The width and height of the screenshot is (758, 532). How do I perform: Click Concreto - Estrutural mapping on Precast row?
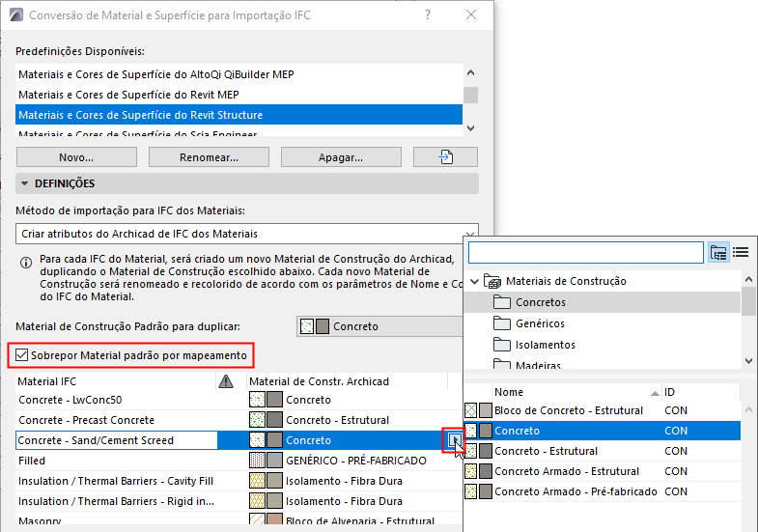337,420
